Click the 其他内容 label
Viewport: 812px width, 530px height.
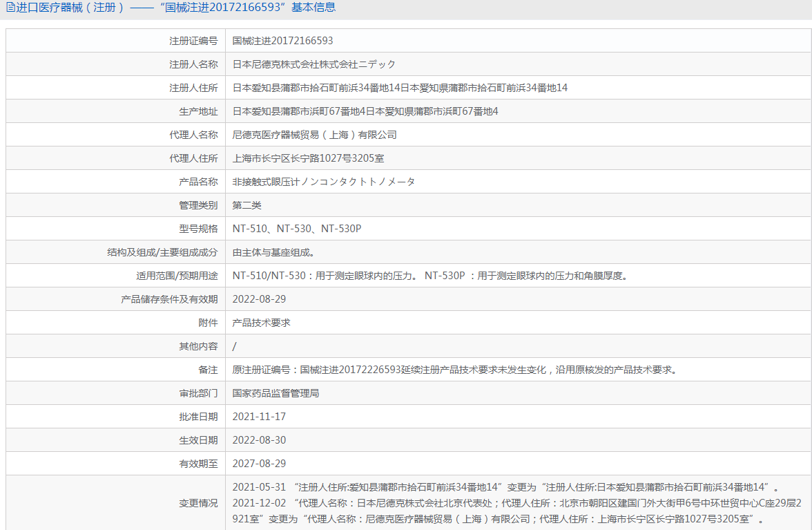[x=198, y=346]
